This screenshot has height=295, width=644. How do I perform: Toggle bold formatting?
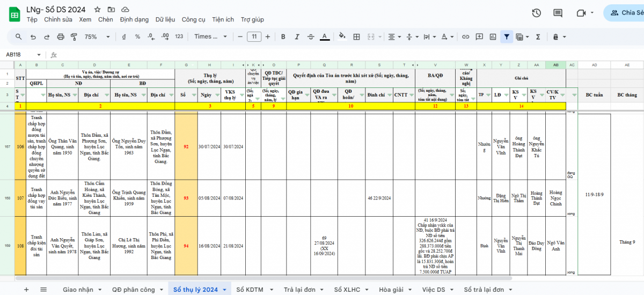coord(283,36)
